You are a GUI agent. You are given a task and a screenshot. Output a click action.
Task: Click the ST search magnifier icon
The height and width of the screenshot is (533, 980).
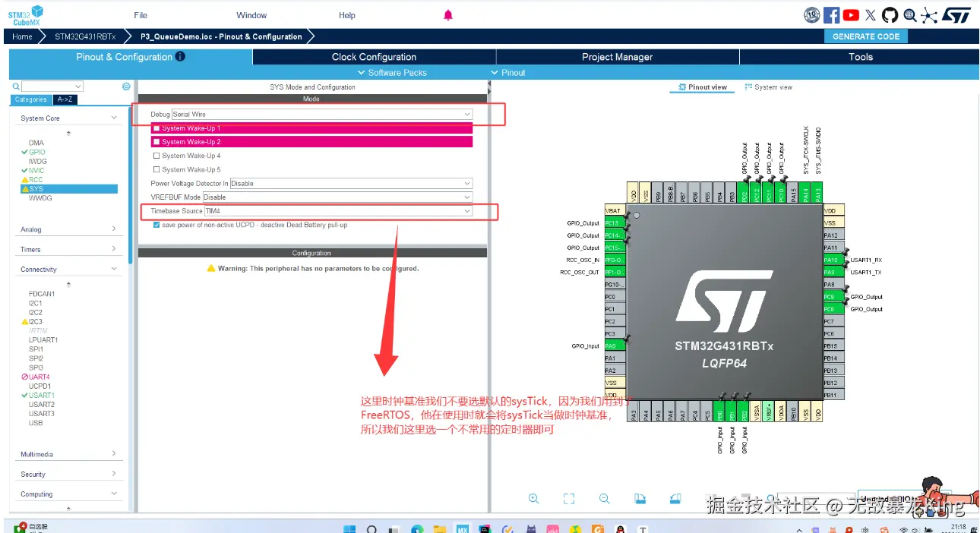(x=909, y=15)
